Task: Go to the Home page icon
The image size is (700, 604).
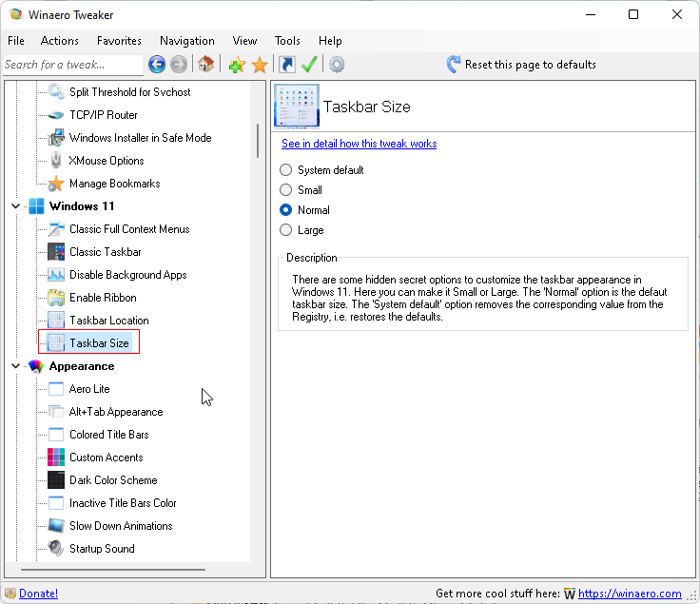Action: click(205, 65)
